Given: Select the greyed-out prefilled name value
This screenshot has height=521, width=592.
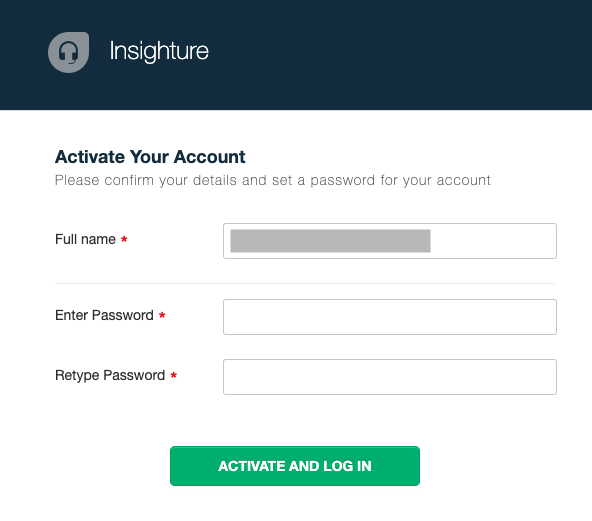Looking at the screenshot, I should [x=330, y=241].
